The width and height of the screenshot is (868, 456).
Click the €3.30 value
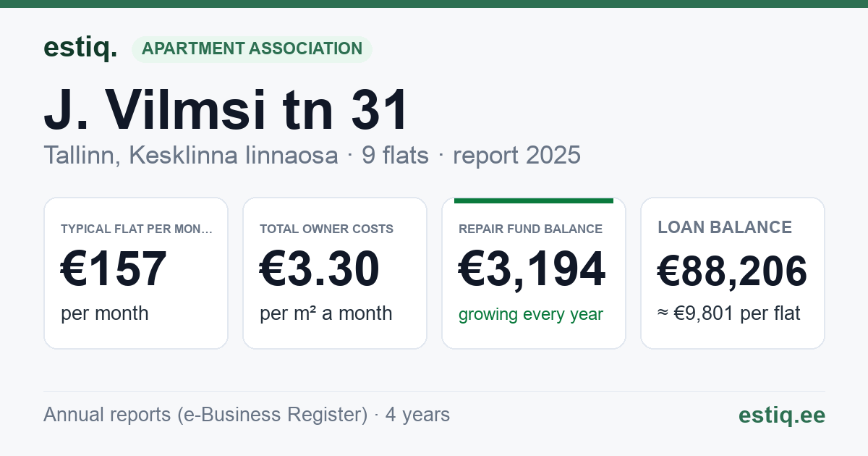click(x=320, y=269)
